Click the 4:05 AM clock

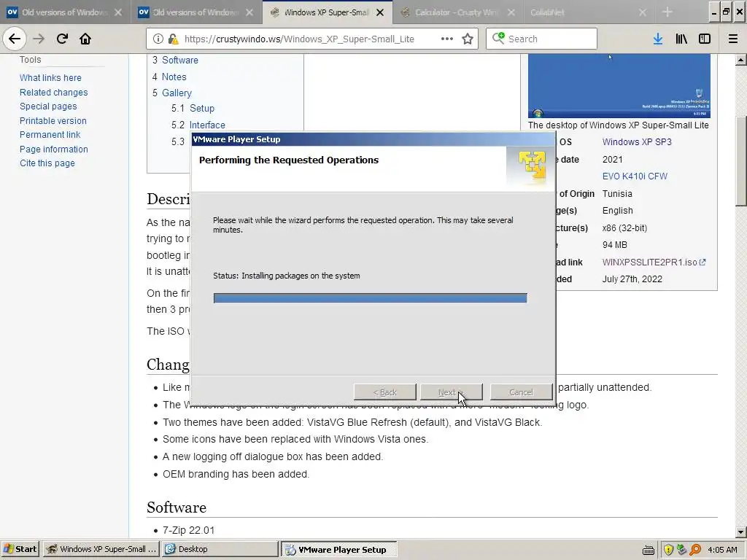point(722,550)
